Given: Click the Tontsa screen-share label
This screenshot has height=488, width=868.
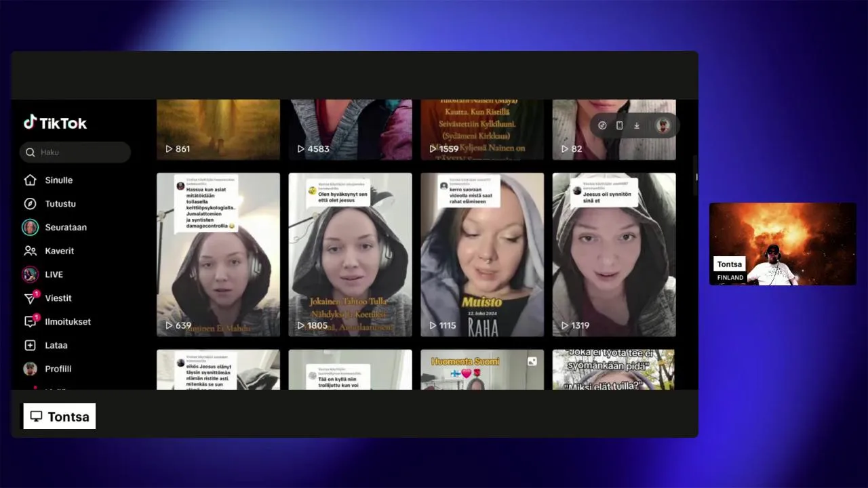Looking at the screenshot, I should coord(60,416).
